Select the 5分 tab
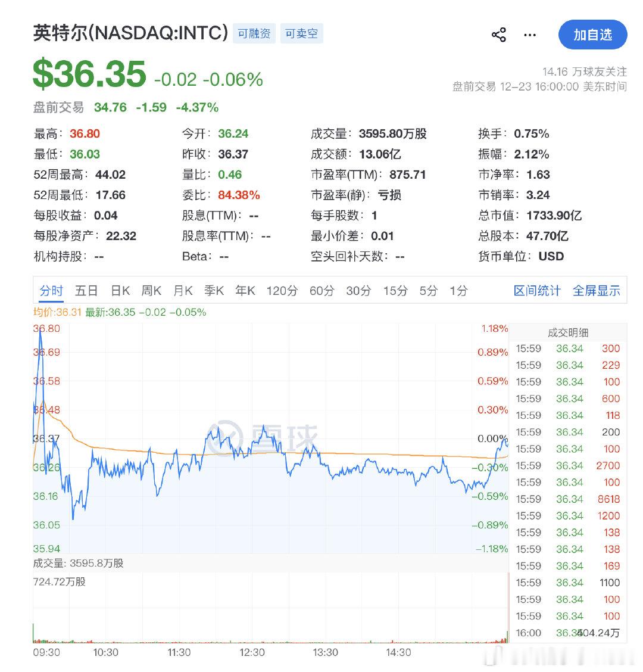The height and width of the screenshot is (672, 643). (x=429, y=291)
